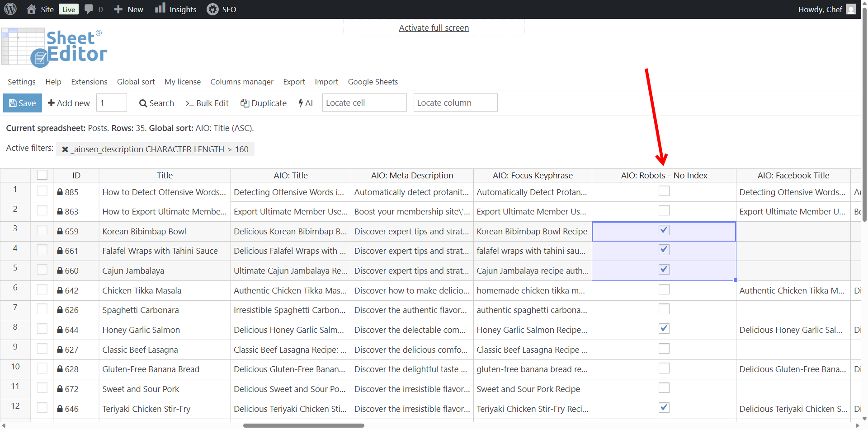This screenshot has height=429, width=868.
Task: Open the Help menu
Action: coord(53,82)
